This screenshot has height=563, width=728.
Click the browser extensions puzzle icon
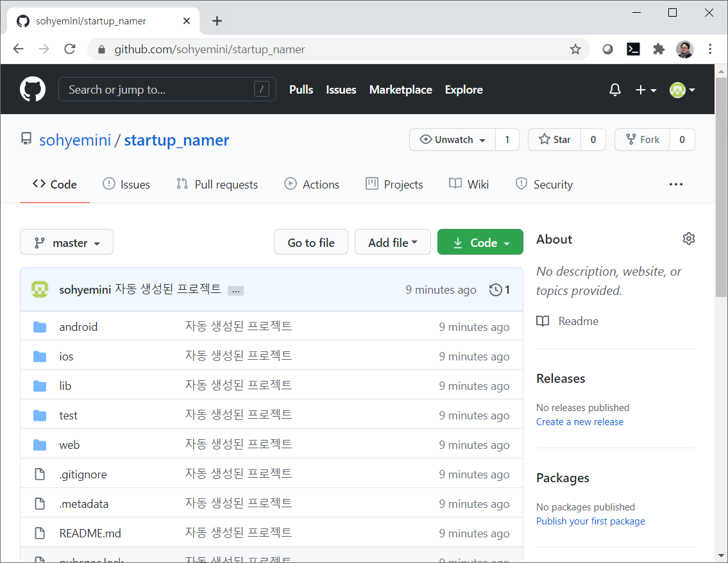click(658, 49)
